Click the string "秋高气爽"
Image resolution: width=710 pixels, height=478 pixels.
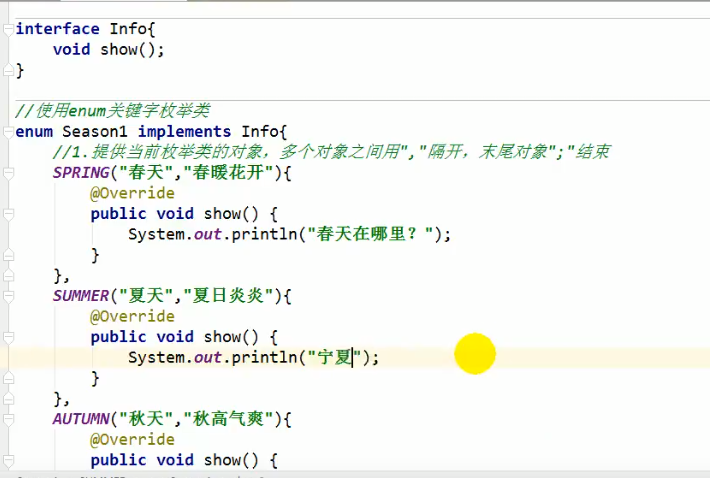pos(228,419)
